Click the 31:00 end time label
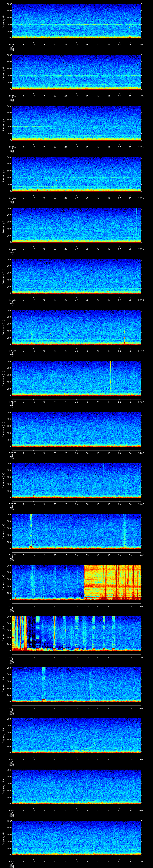This screenshot has width=153, height=868. pyautogui.click(x=141, y=861)
